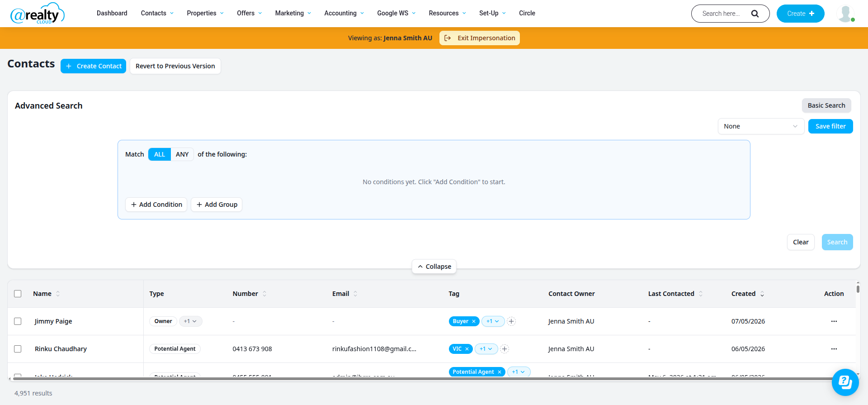Open the Google WS menu
The width and height of the screenshot is (868, 405).
(x=396, y=13)
